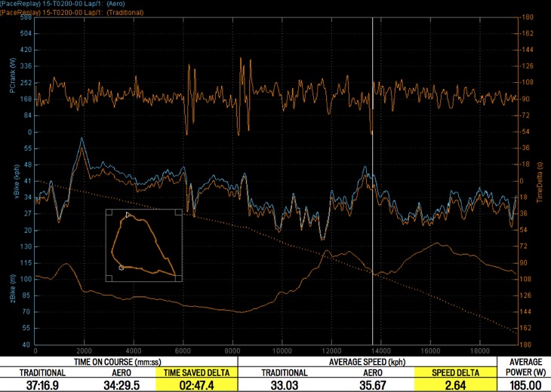
Task: Click the top-left corner handle of the map inset
Action: 109,213
